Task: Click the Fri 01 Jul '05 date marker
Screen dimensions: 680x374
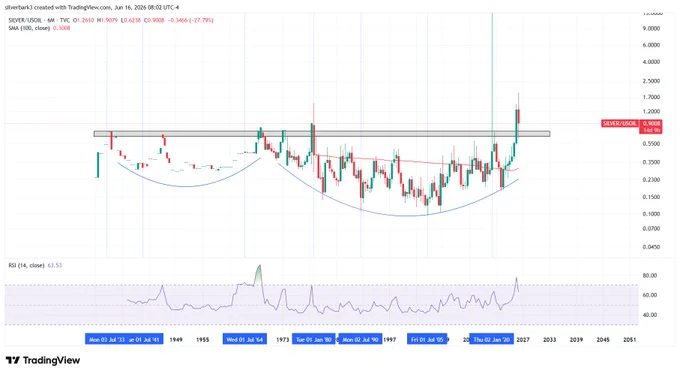Action: click(427, 339)
